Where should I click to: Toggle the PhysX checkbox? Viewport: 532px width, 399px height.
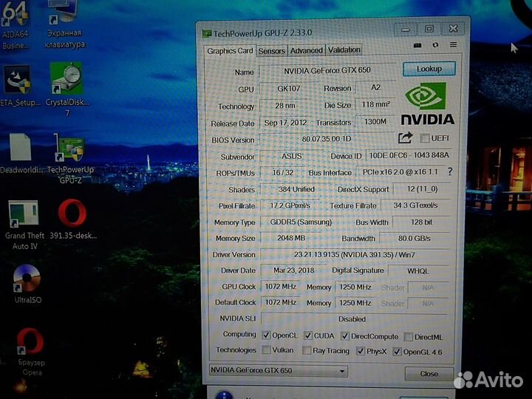(x=361, y=351)
